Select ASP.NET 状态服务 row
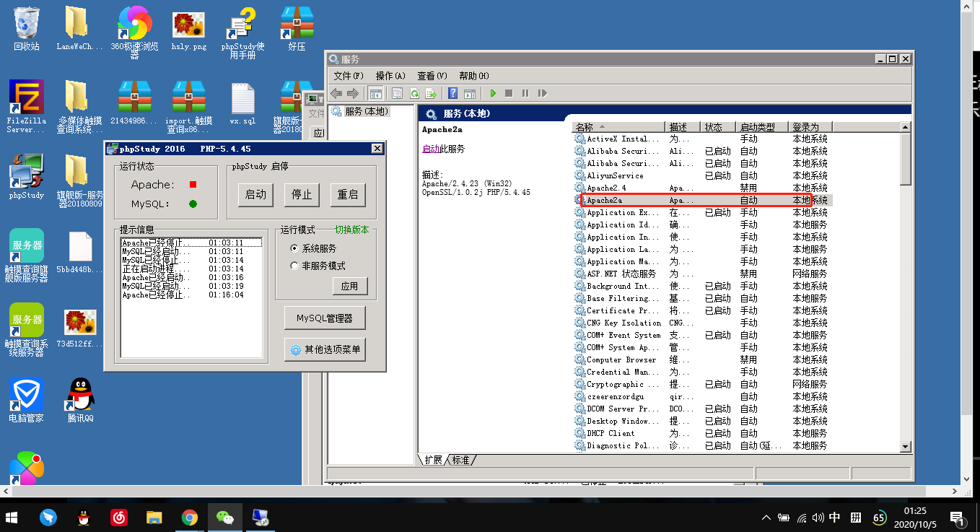Screen dimensions: 980x532 (703, 274)
